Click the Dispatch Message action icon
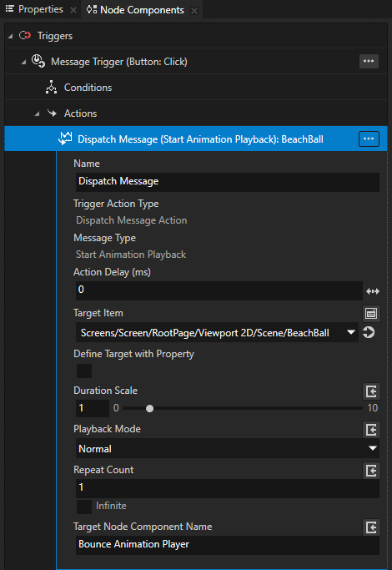Viewport: 392px width, 570px height. point(65,139)
